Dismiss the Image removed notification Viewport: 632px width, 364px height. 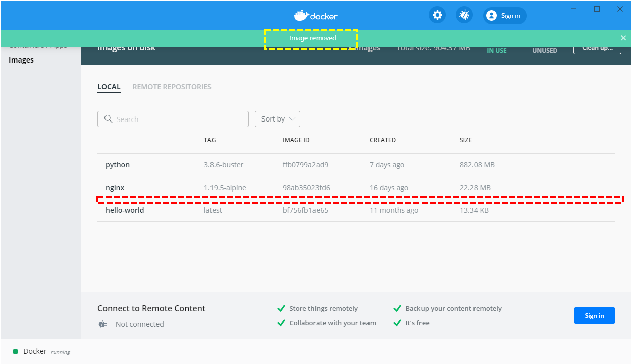click(x=623, y=38)
